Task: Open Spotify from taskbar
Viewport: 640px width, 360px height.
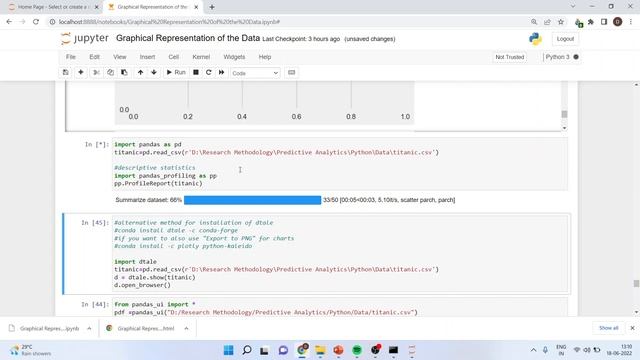Action: point(357,350)
